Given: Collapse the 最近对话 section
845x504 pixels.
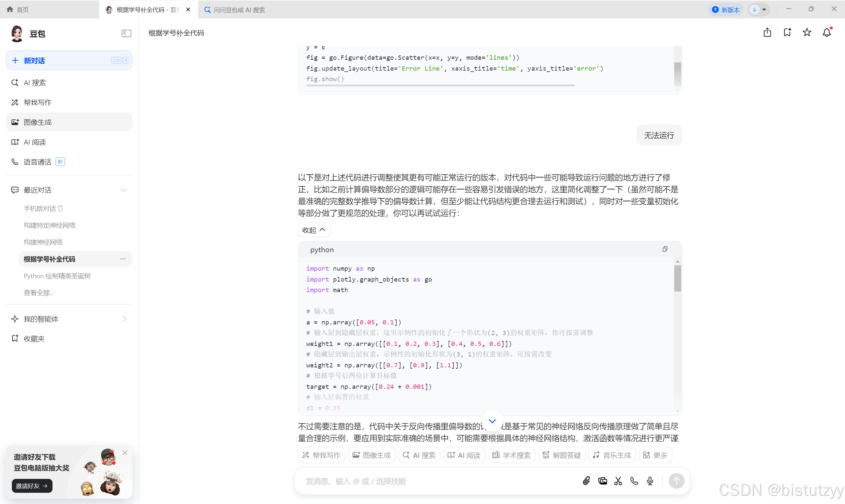Looking at the screenshot, I should click(123, 190).
